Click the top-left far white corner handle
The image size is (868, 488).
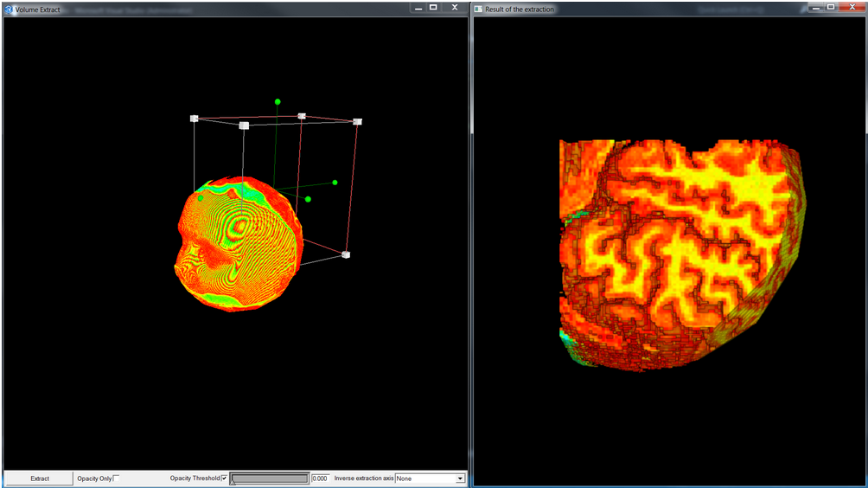(195, 119)
